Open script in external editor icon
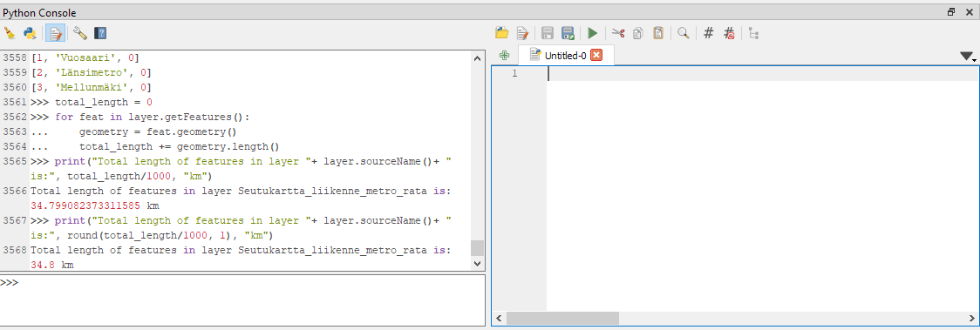Viewport: 980px width, 330px height. pos(522,33)
